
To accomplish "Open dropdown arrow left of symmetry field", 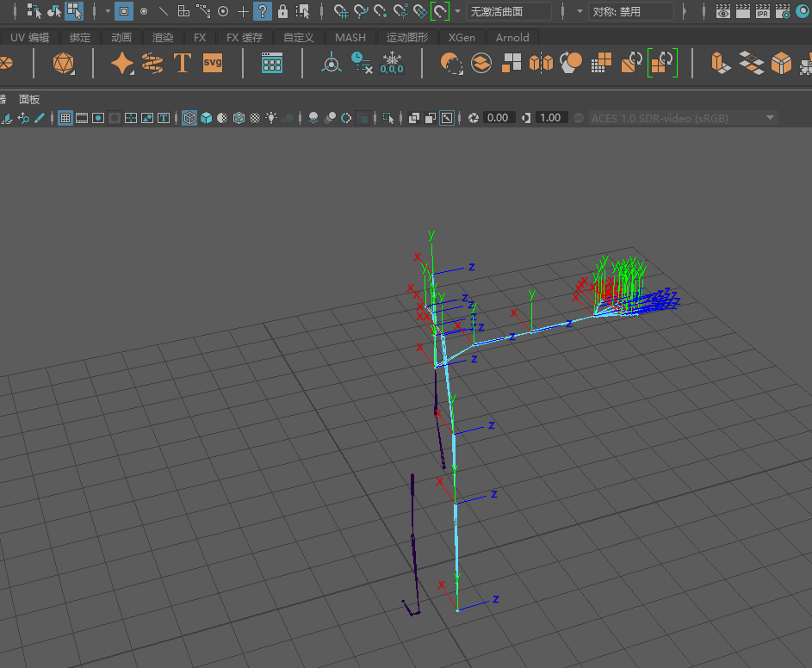I will (x=580, y=11).
